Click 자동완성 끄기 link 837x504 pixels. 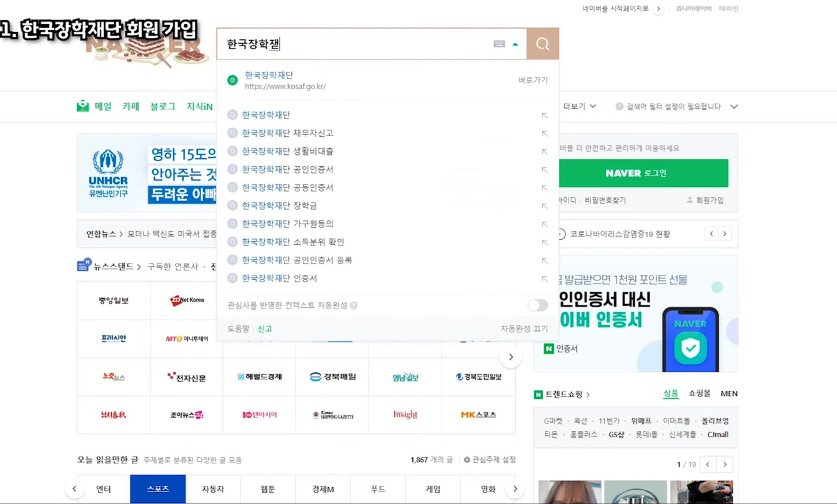tap(524, 329)
